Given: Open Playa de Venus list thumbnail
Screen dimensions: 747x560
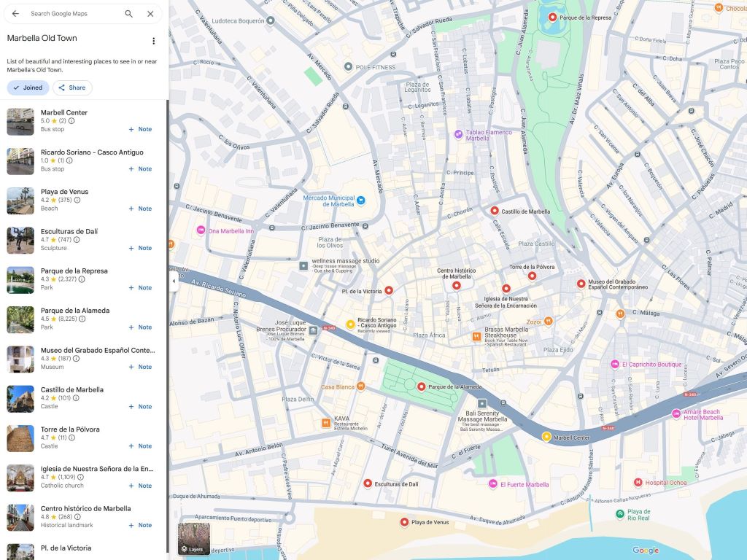Looking at the screenshot, I should (20, 201).
